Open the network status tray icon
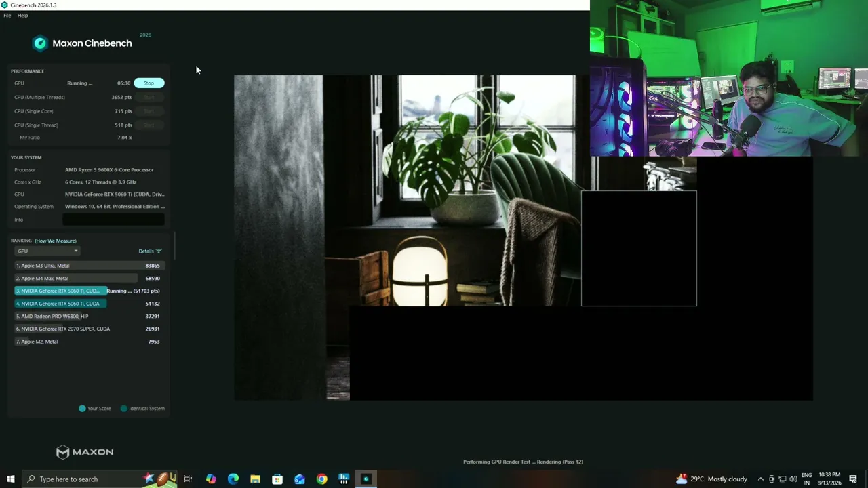This screenshot has width=868, height=488. [x=783, y=479]
